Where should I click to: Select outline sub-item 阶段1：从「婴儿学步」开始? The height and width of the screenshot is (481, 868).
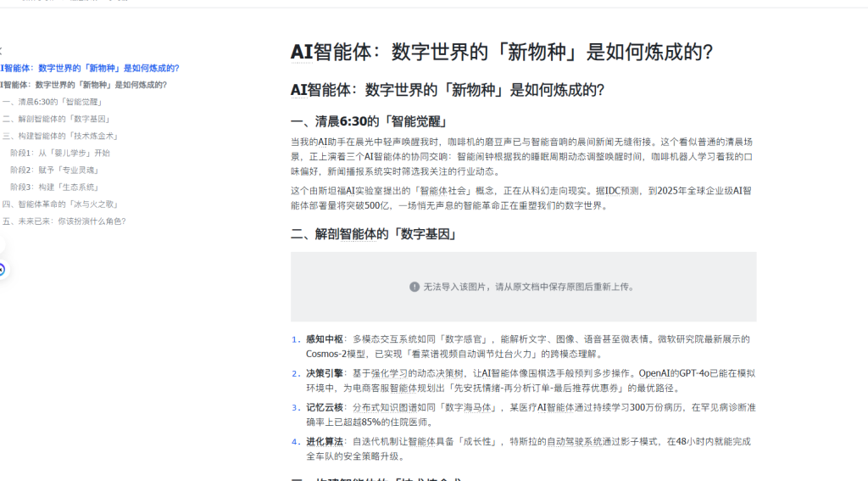pyautogui.click(x=60, y=154)
